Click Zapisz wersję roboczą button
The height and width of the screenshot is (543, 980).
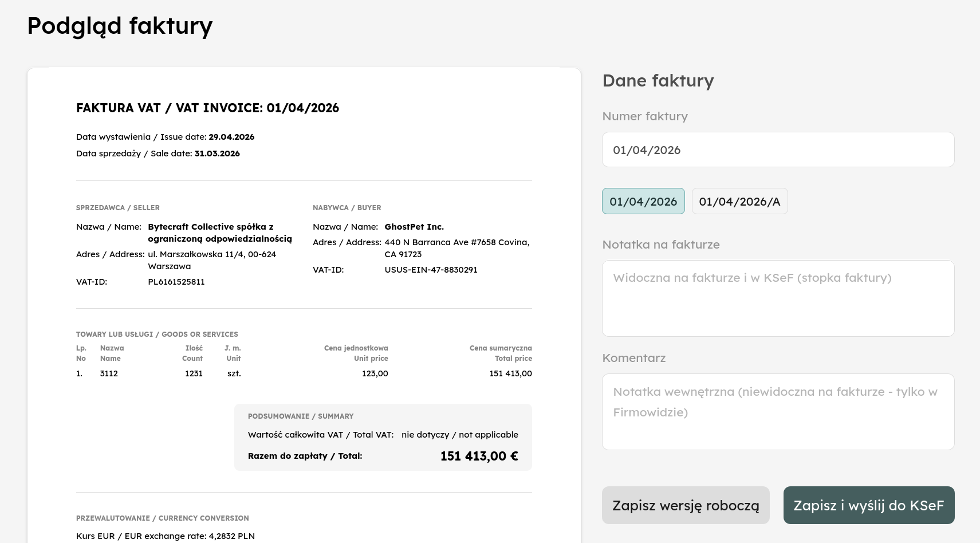pos(686,505)
